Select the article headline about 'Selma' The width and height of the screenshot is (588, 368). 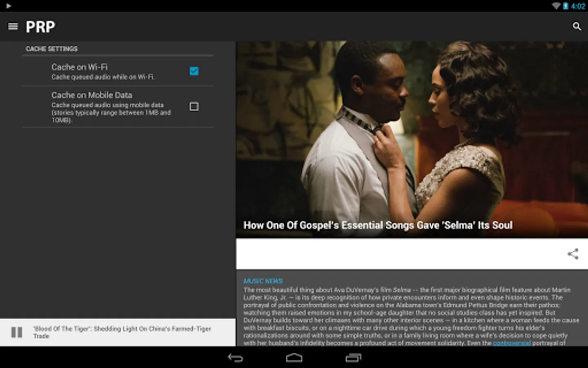coord(378,225)
